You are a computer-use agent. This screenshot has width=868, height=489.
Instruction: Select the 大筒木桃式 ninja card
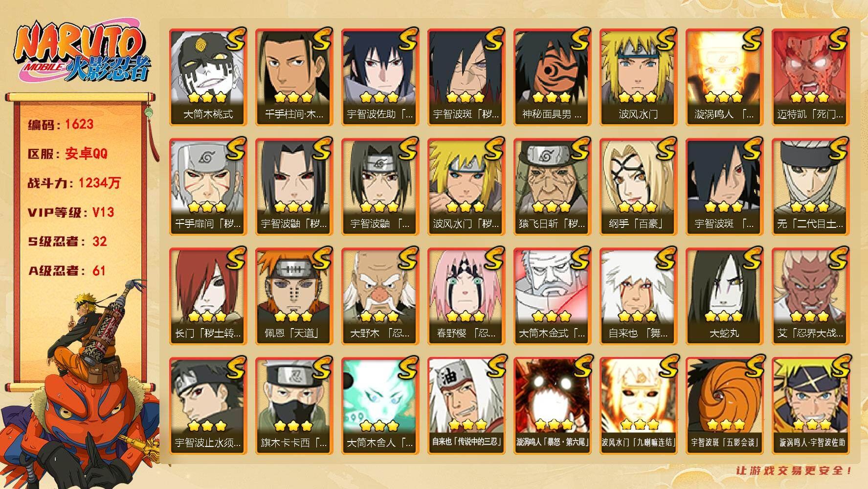point(208,77)
